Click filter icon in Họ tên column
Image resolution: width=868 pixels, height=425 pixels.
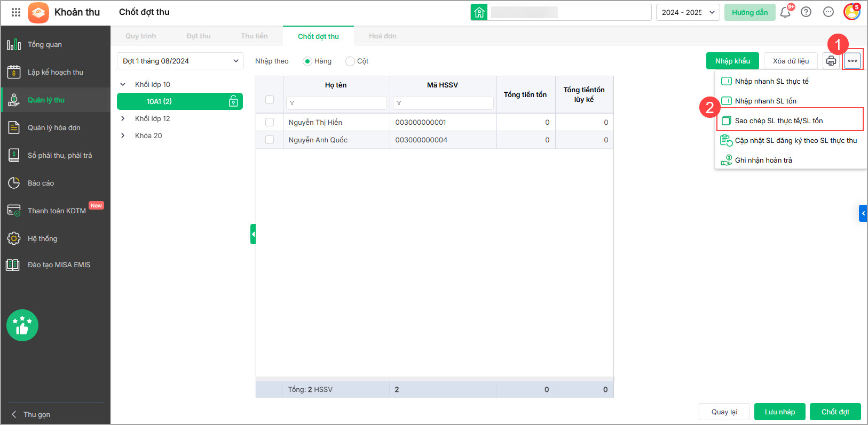click(292, 103)
